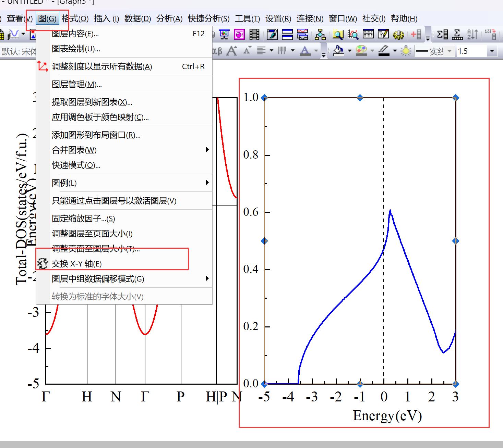503x448 pixels.
Task: Click the set column values 123 icon
Action: tap(490, 34)
